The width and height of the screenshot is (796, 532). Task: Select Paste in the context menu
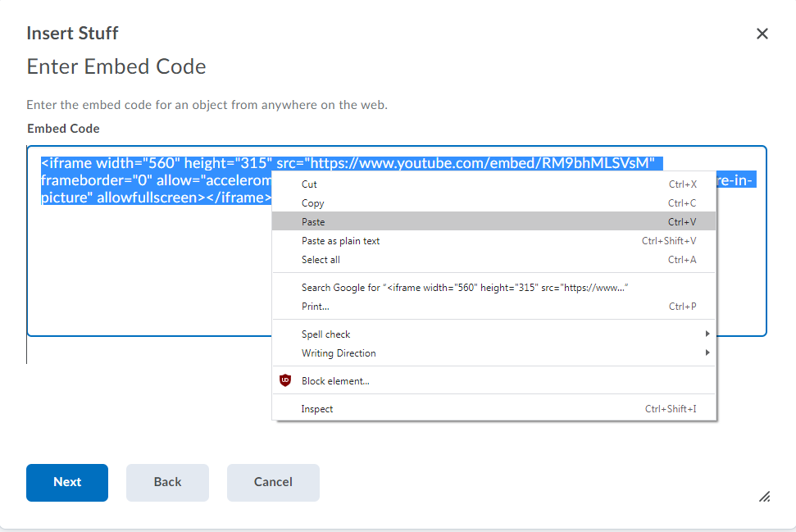(494, 222)
